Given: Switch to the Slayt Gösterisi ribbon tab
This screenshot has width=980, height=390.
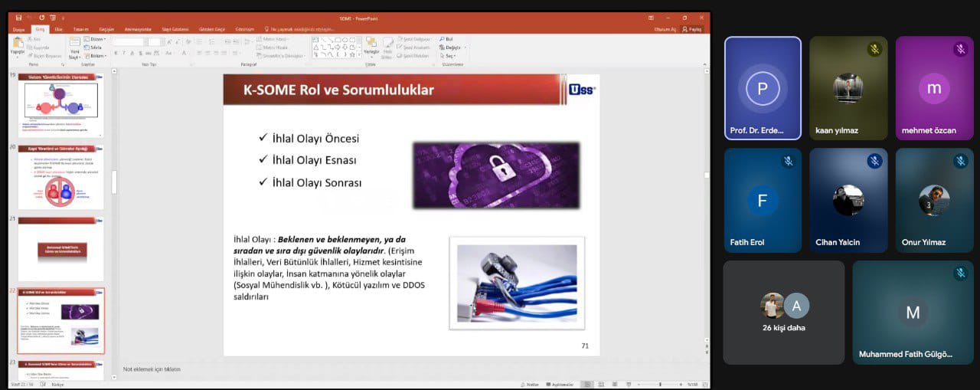Looking at the screenshot, I should coord(175,29).
